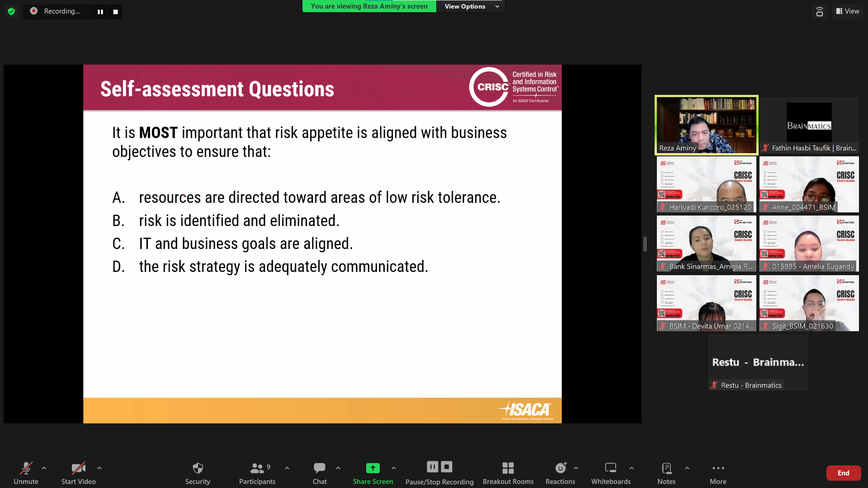
Task: Click the green Share Screen icon
Action: [x=373, y=468]
